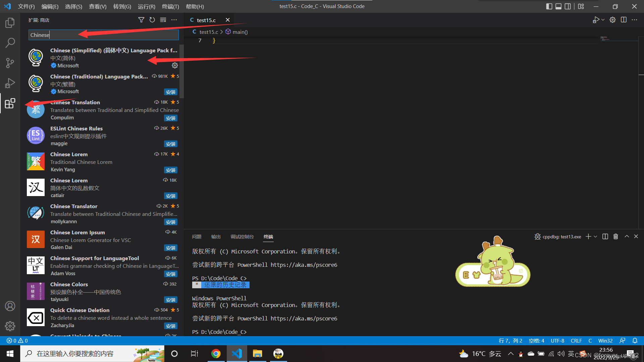Install the Chinese Translator by mollykannn
Viewport: 644px width, 362px height.
(171, 222)
